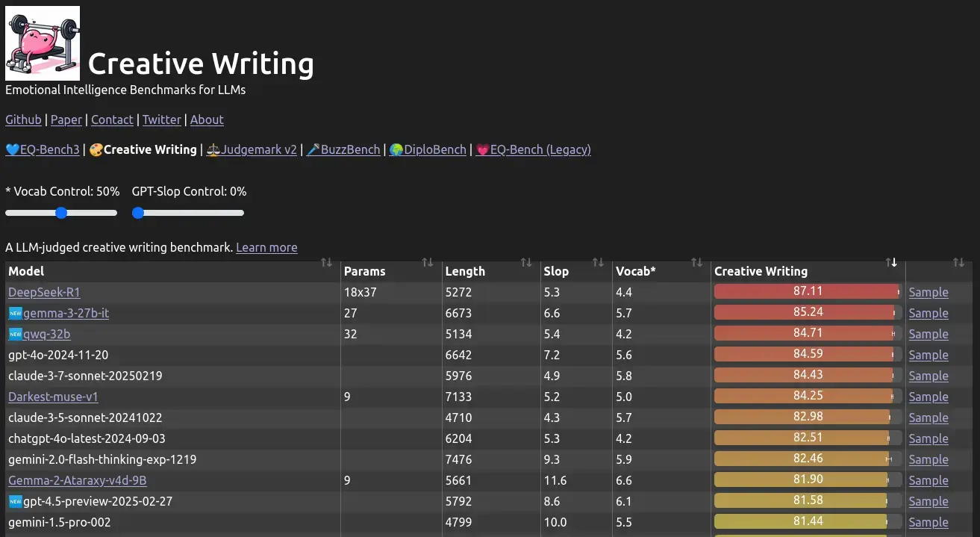Open the Paper link

coord(66,119)
